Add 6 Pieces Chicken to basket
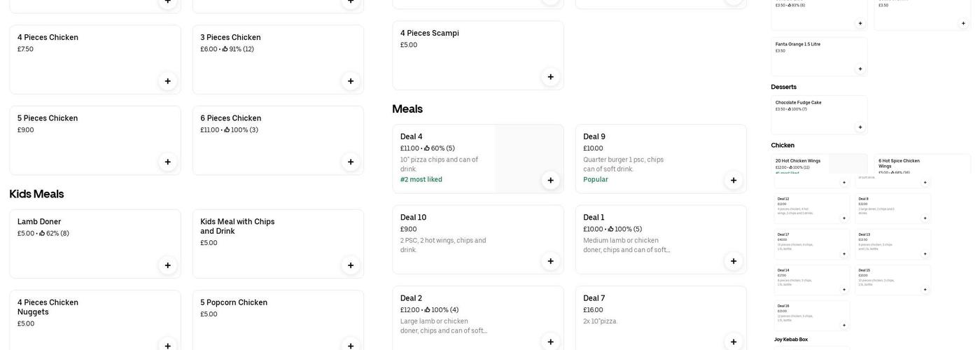Image resolution: width=980 pixels, height=350 pixels. coord(351,162)
